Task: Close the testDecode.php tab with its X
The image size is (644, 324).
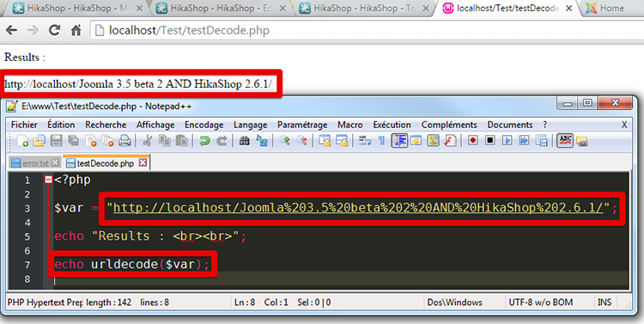Action: coord(143,162)
